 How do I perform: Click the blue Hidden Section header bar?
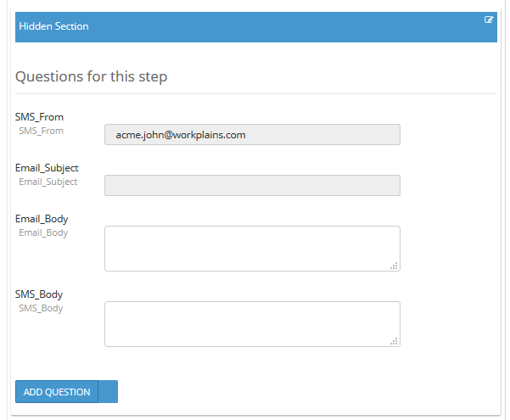(x=256, y=27)
